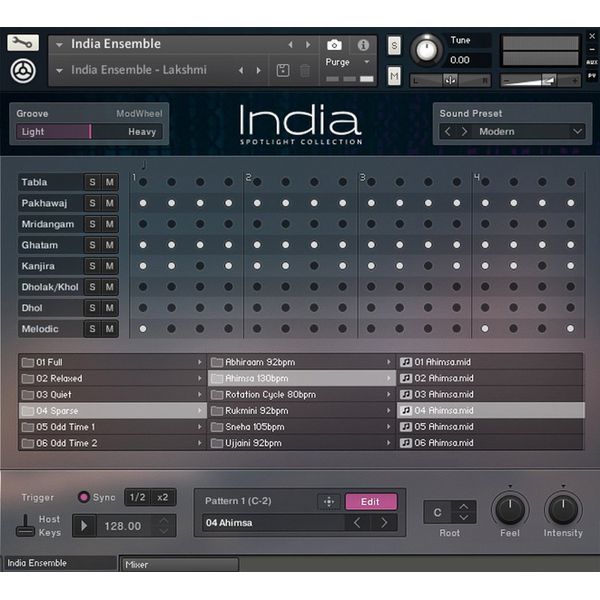
Task: Click the 128.00 tempo field
Action: (123, 526)
